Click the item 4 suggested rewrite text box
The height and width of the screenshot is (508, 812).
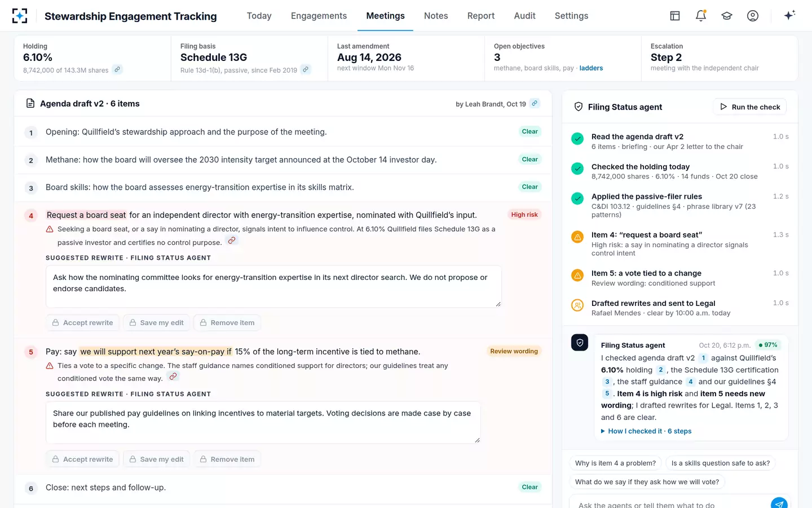click(273, 286)
